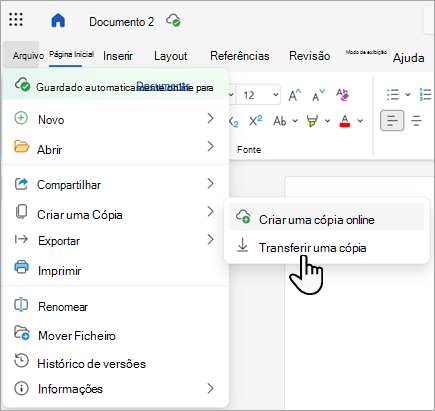Image resolution: width=435 pixels, height=411 pixels.
Task: Click the printer icon next to Imprimir
Action: 22,267
